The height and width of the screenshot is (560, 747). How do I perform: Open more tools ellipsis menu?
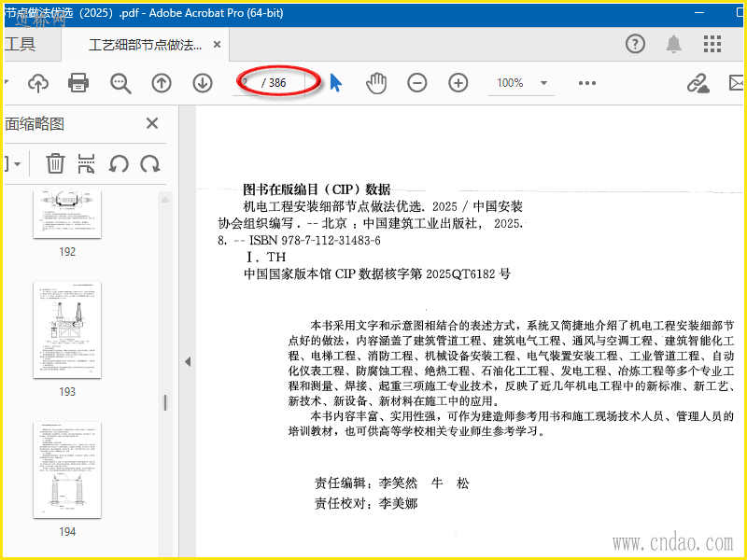(x=587, y=83)
